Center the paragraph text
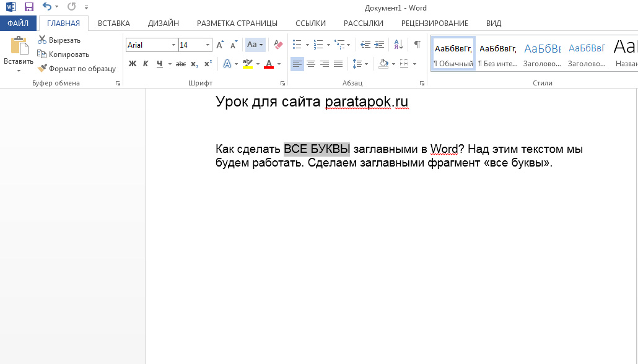Image resolution: width=638 pixels, height=364 pixels. point(311,64)
